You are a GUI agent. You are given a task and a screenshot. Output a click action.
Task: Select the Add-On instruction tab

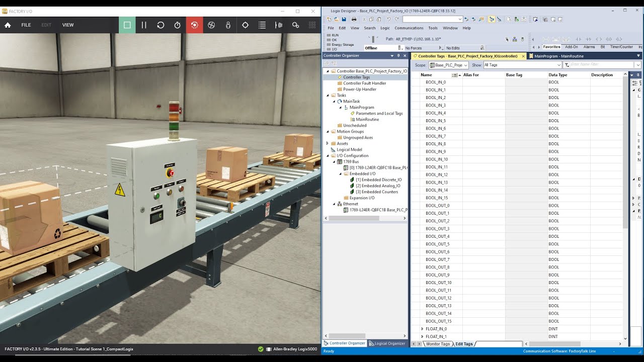coord(572,47)
